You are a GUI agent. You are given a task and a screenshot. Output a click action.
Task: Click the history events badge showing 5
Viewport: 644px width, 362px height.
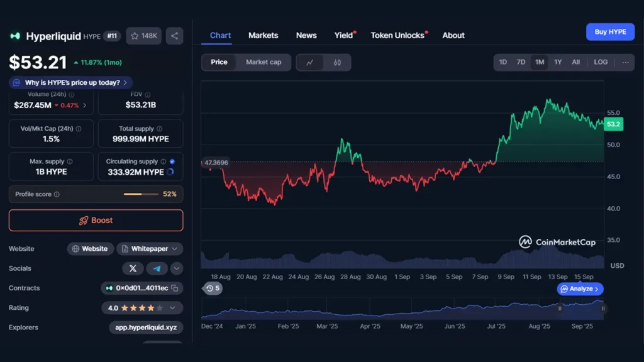pyautogui.click(x=213, y=288)
